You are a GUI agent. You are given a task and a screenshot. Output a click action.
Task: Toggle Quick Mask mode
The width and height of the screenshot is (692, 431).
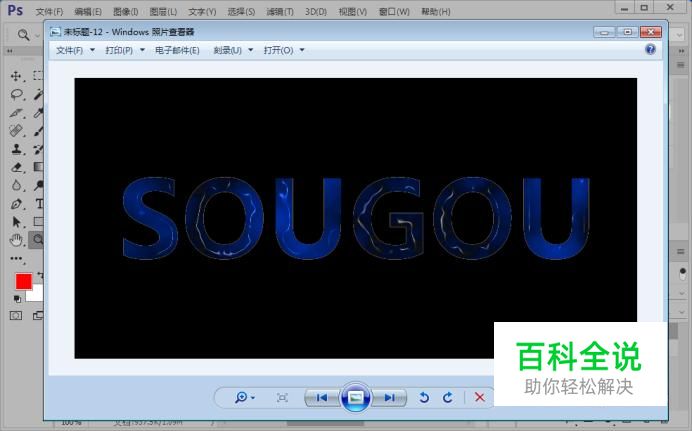[x=16, y=315]
